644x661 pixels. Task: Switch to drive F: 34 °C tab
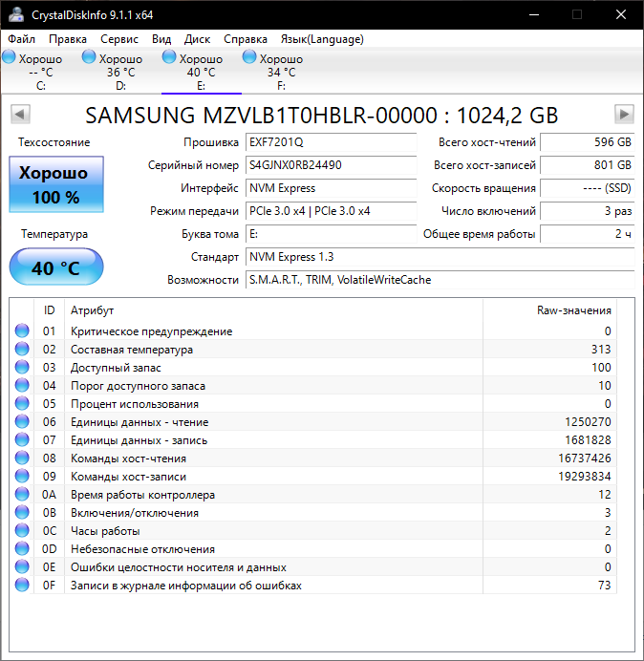click(281, 71)
